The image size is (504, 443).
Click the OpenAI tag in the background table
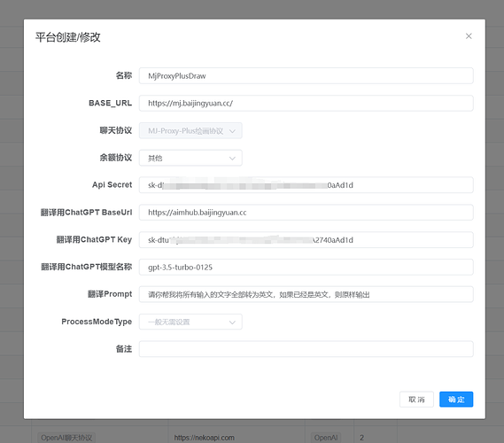326,438
